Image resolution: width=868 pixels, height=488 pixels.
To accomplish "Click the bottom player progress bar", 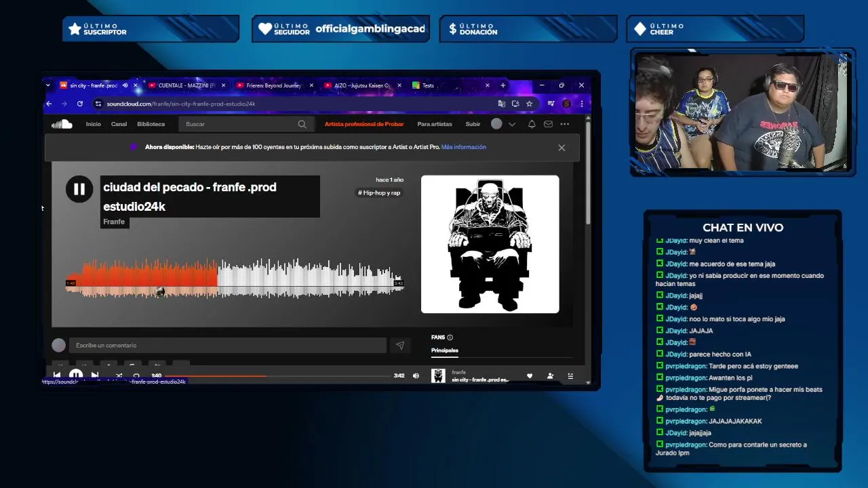I will [277, 375].
